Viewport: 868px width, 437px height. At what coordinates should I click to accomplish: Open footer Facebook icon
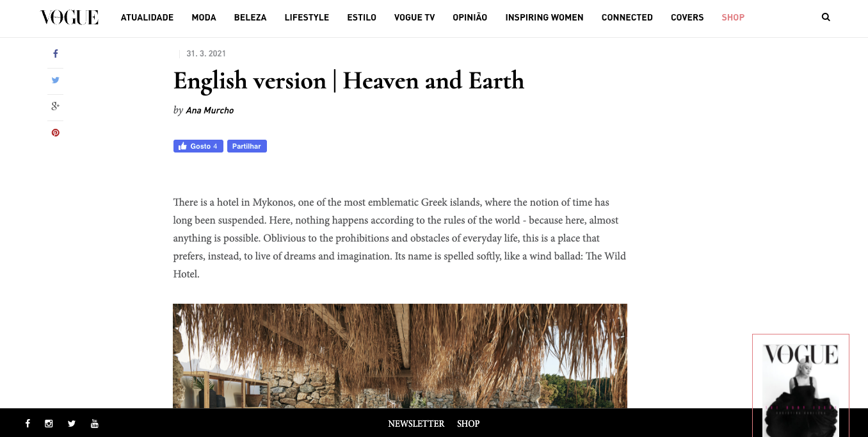(28, 424)
